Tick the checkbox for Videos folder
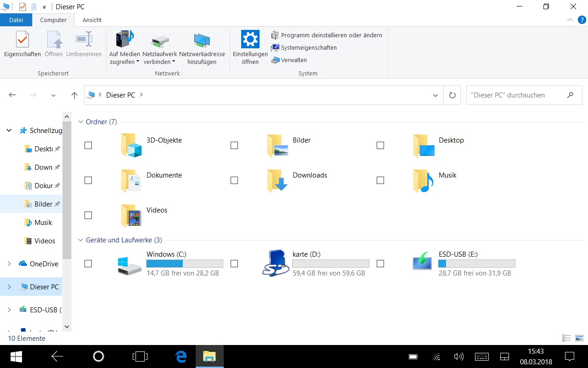588x368 pixels. [x=88, y=215]
